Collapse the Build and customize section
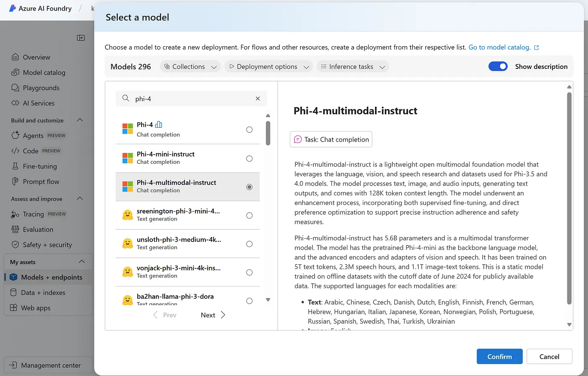The height and width of the screenshot is (376, 588). [80, 120]
